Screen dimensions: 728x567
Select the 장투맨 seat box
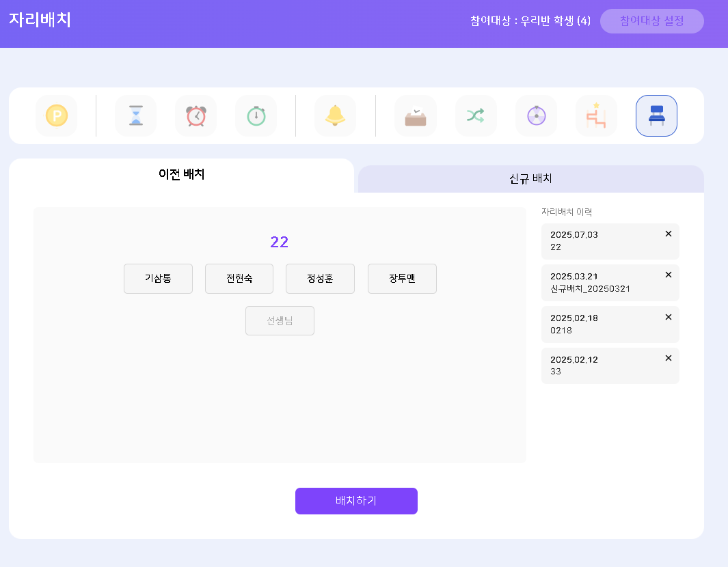402,279
